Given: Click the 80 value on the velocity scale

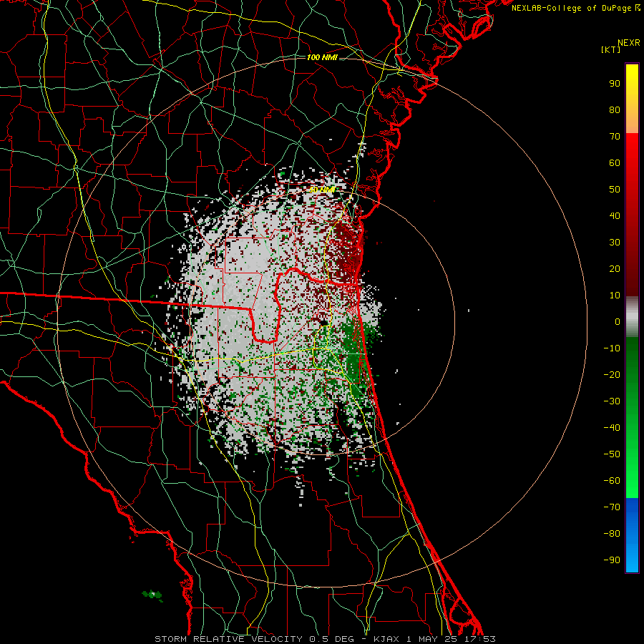Looking at the screenshot, I should coord(615,109).
